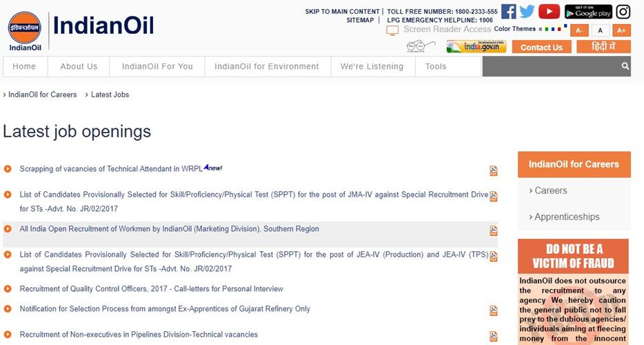Click the Latest Jobs breadcrumb
Image resolution: width=644 pixels, height=345 pixels.
click(x=110, y=95)
